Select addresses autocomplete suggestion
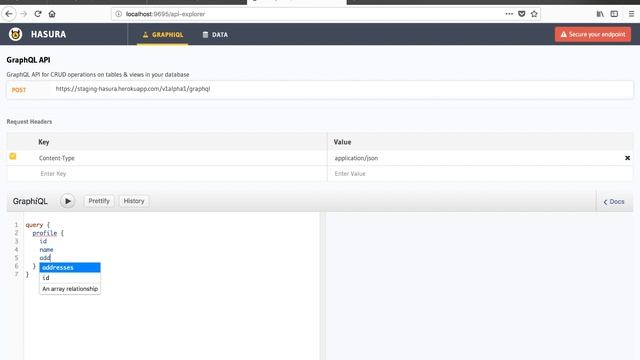Image resolution: width=640 pixels, height=360 pixels. tap(70, 267)
